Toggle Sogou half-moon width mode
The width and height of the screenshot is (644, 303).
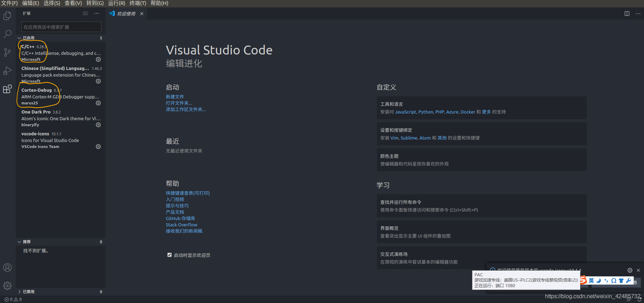point(599,281)
